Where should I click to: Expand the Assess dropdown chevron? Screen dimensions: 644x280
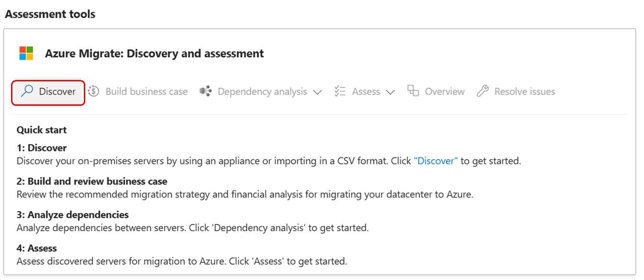click(391, 92)
